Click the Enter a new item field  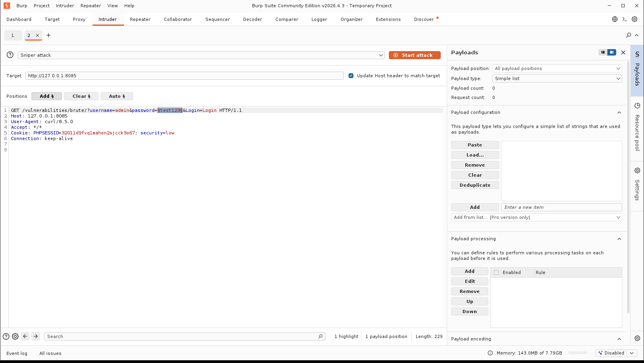pos(561,207)
